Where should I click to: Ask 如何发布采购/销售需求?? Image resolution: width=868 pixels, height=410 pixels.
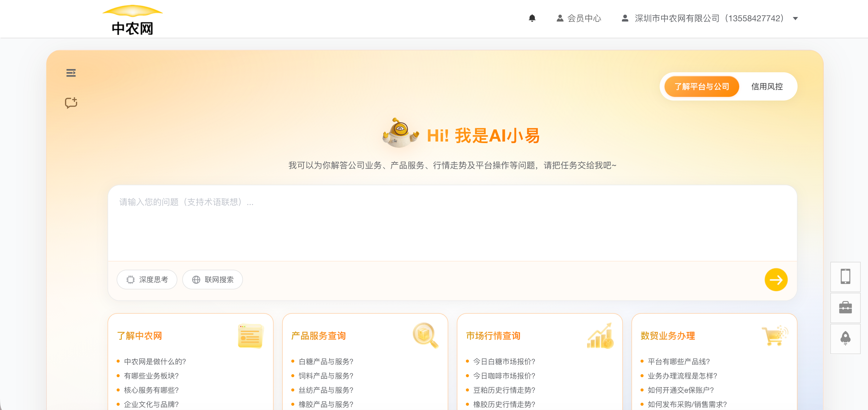click(x=687, y=404)
